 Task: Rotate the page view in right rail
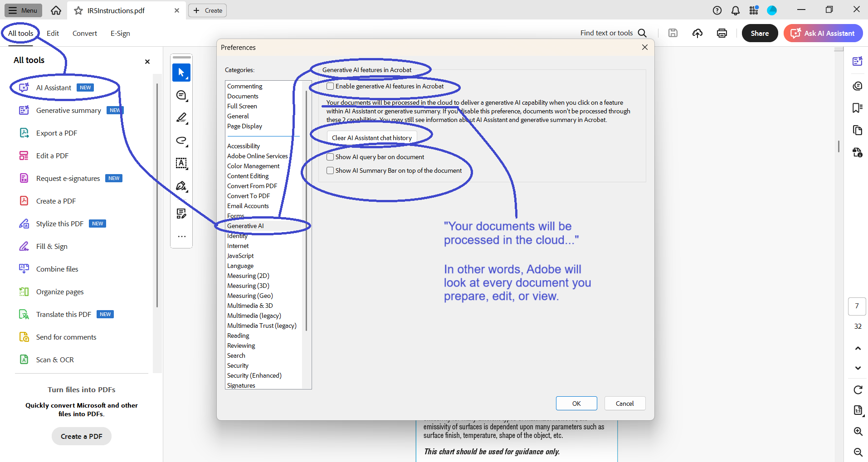[858, 390]
